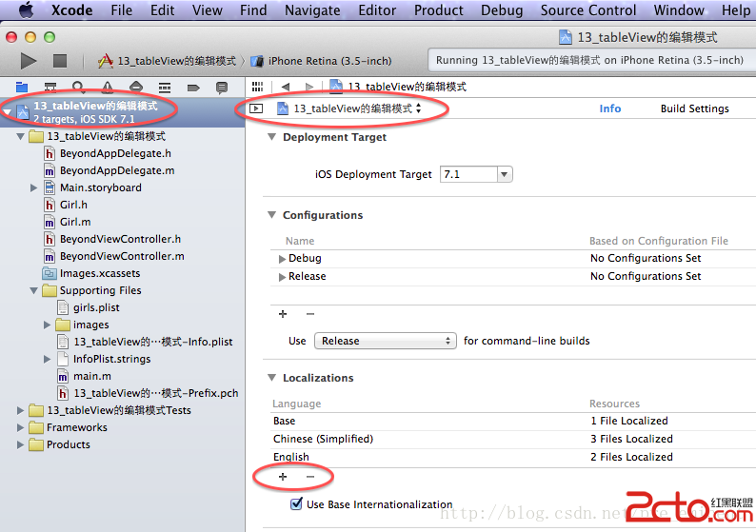Collapse the 13_tableView group folder

(x=20, y=136)
